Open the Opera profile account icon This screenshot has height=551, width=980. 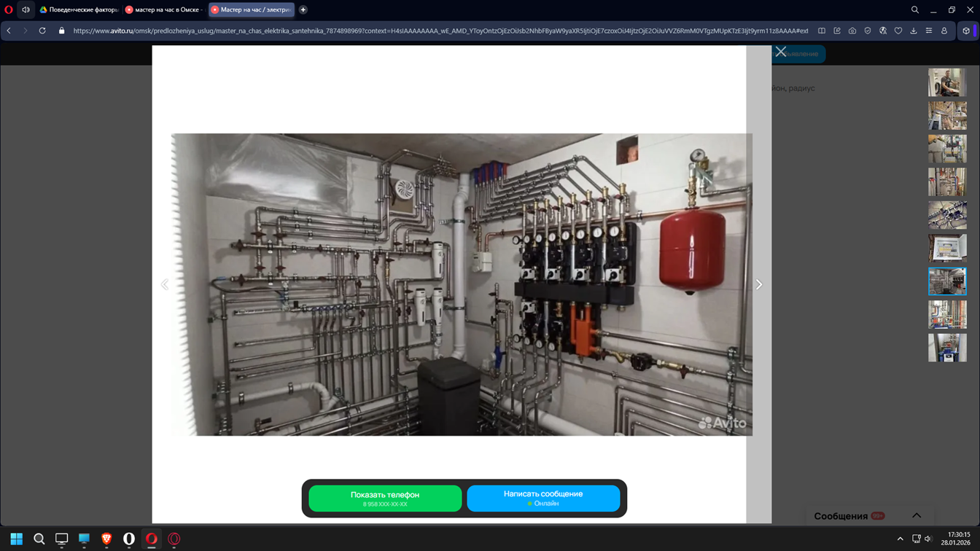(944, 31)
